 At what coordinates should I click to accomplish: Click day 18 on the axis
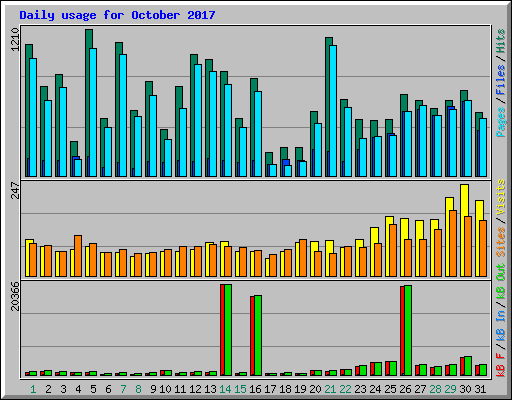[x=285, y=389]
